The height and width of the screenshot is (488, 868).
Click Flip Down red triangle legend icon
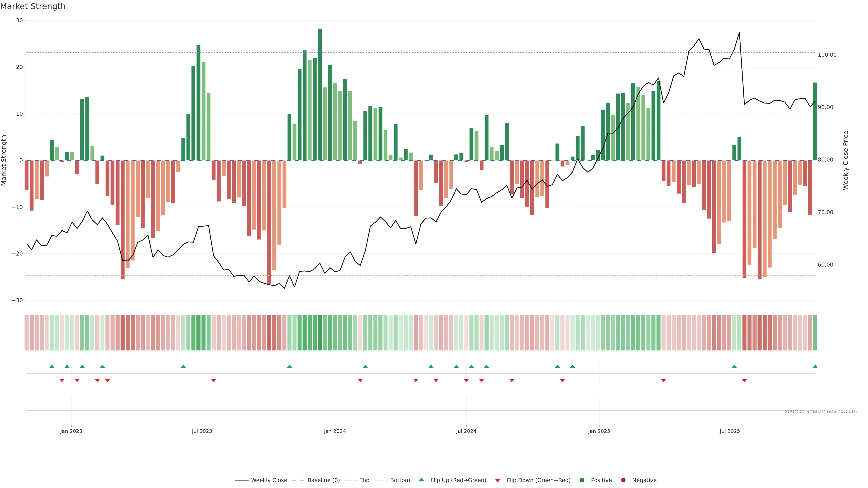point(498,480)
